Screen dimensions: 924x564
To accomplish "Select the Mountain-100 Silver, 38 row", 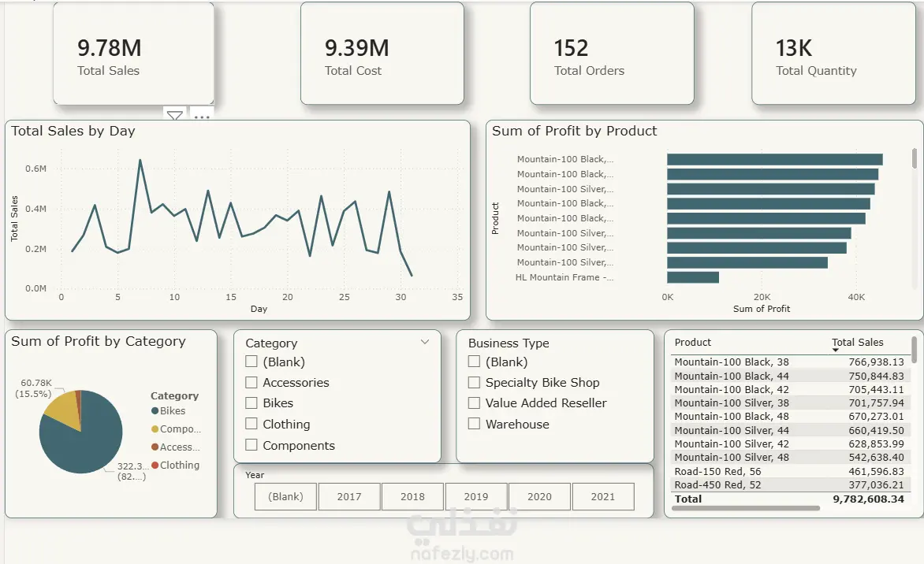I will pos(789,403).
